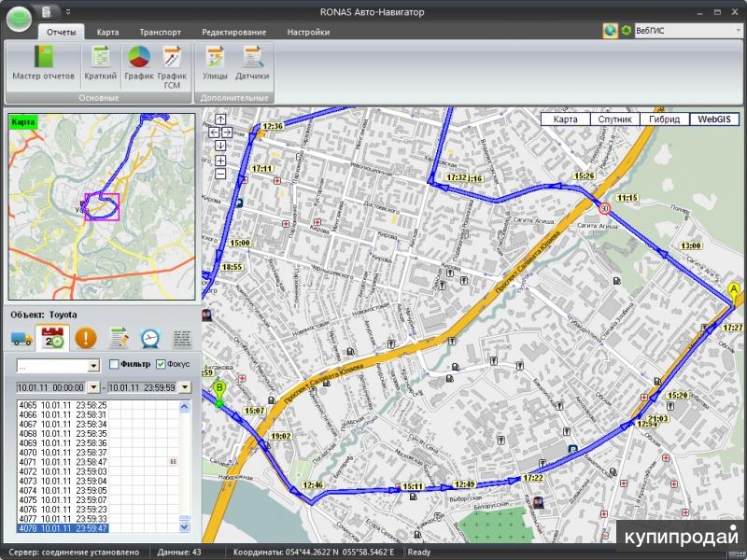Image resolution: width=747 pixels, height=560 pixels.
Task: Click the 12:36 time label on route
Action: point(273,126)
